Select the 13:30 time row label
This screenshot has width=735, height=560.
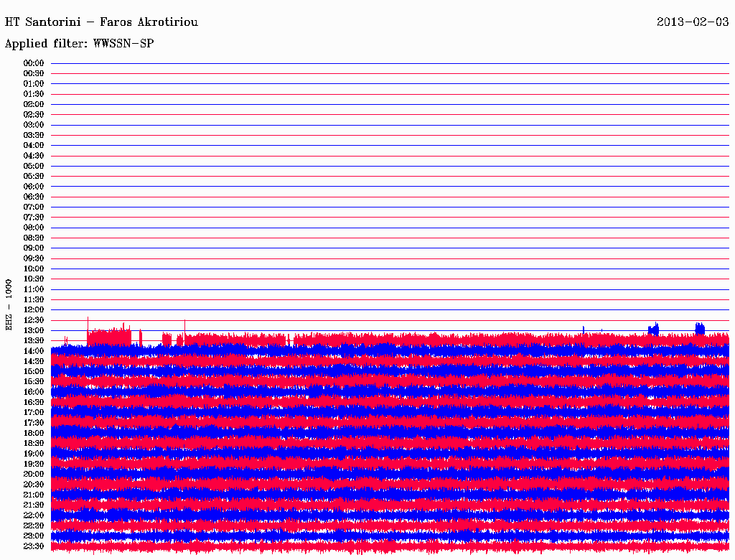coord(34,340)
